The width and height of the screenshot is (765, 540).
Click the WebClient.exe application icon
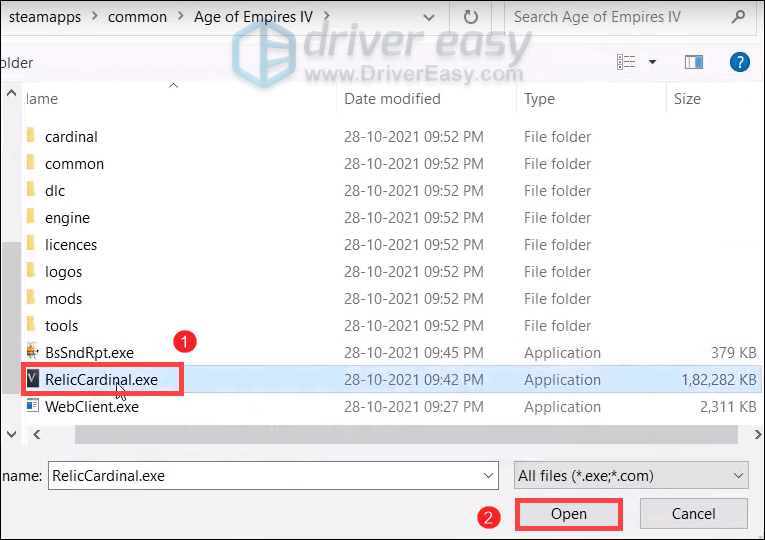tap(32, 405)
